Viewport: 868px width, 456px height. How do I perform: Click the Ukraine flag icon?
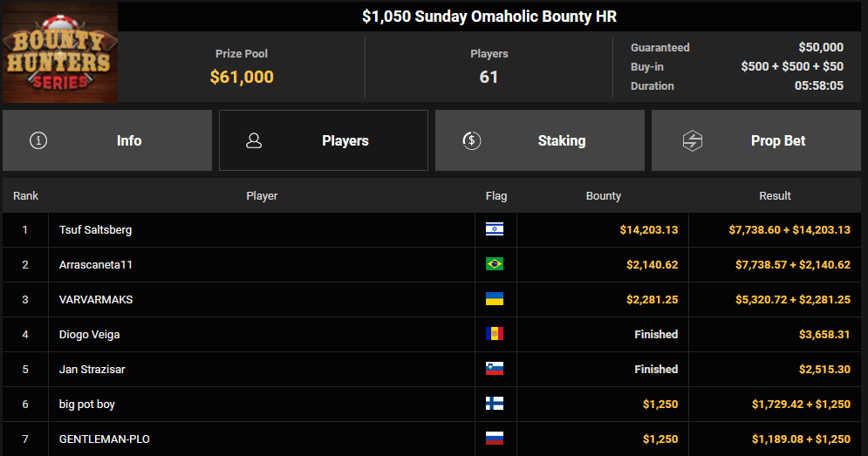(495, 299)
